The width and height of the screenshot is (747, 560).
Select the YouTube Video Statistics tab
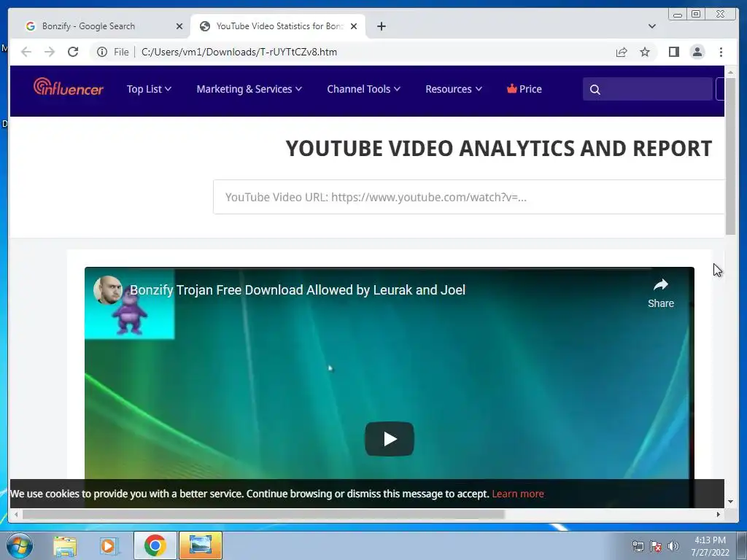pyautogui.click(x=278, y=26)
